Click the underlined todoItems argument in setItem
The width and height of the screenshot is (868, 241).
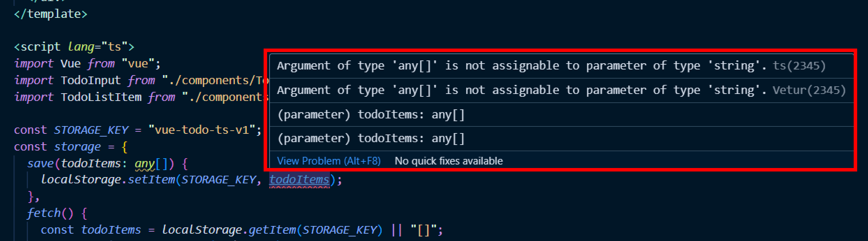[299, 180]
